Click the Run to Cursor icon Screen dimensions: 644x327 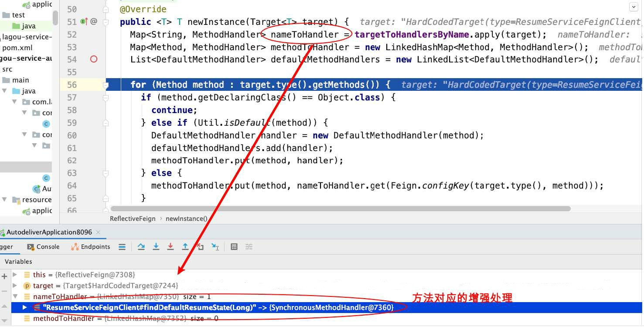click(215, 247)
